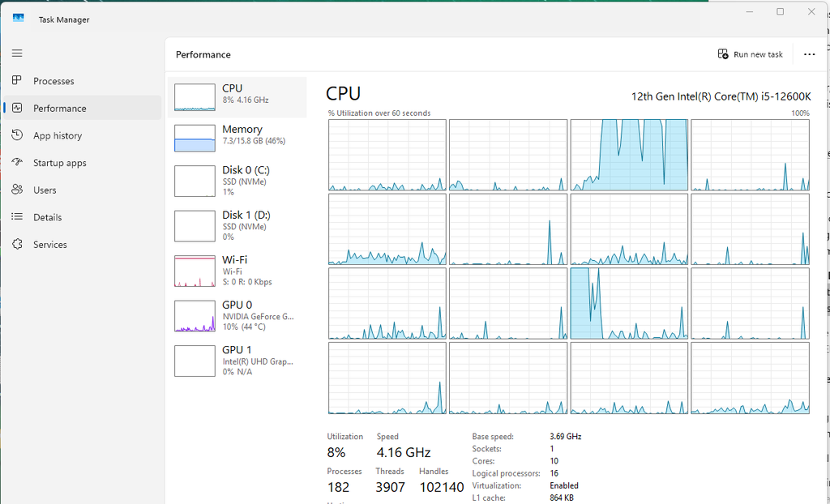This screenshot has height=504, width=830.
Task: Select Disk 0 (C:) resource entry
Action: (237, 181)
